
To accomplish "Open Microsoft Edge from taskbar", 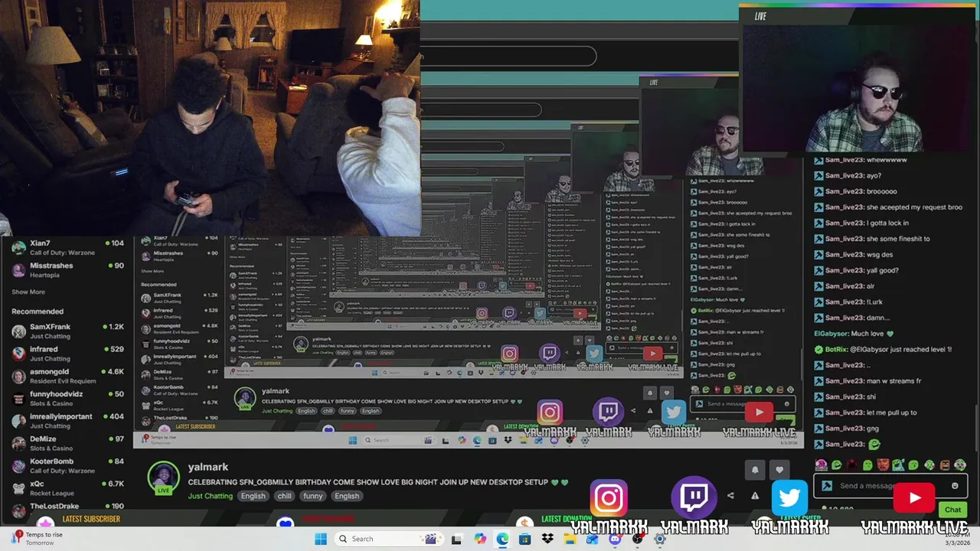I will (502, 539).
